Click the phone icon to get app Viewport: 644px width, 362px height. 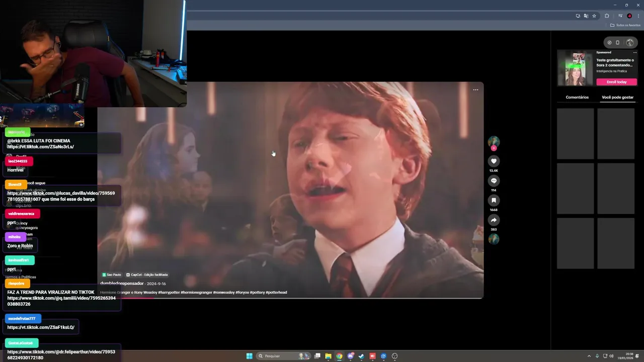coord(618,42)
